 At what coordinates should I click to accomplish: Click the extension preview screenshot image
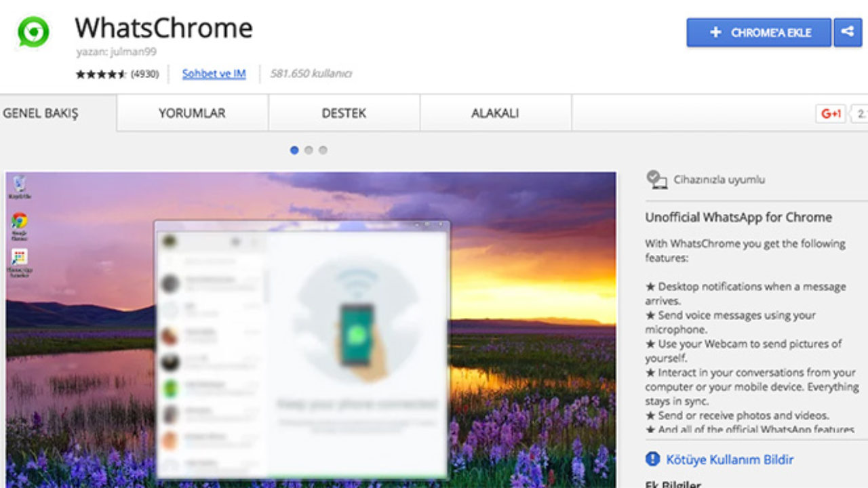tap(311, 325)
